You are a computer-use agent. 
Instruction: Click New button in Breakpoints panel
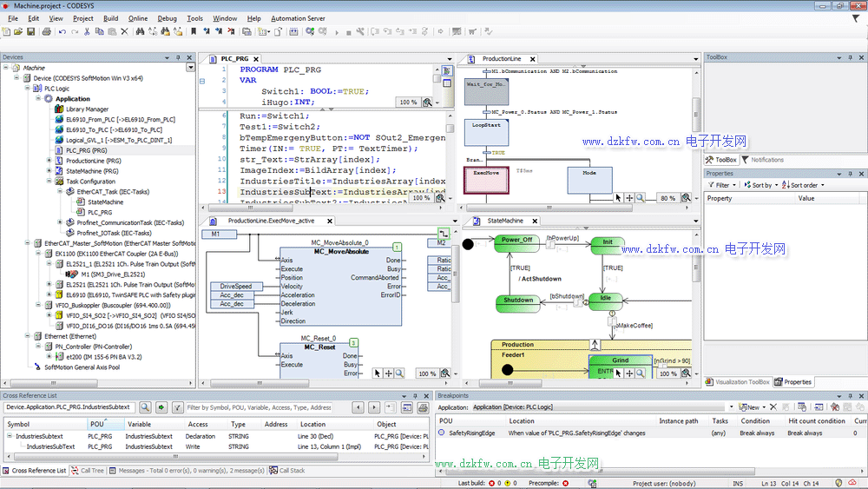(752, 407)
